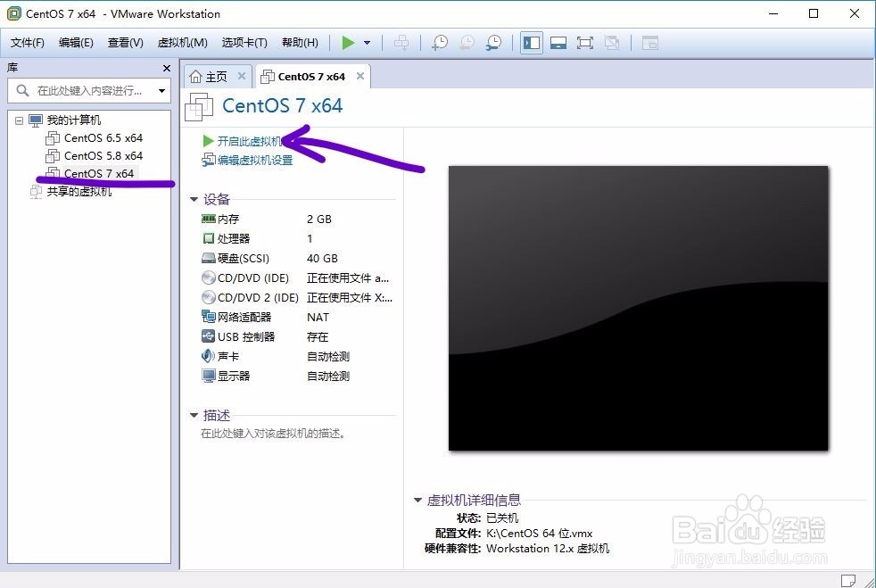Toggle the library sidebar panel icon
Image resolution: width=876 pixels, height=588 pixels.
coord(532,42)
